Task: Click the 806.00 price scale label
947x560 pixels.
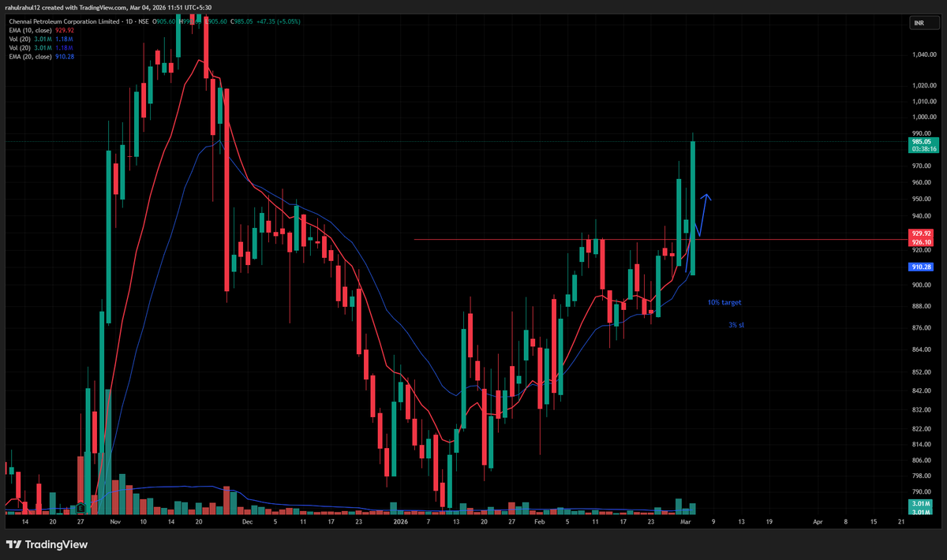Action: (x=922, y=460)
